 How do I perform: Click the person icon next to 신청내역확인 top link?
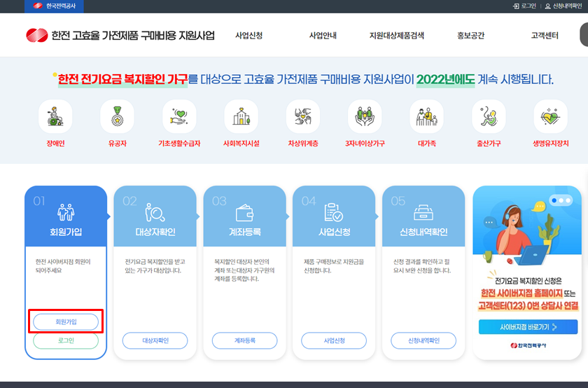548,6
